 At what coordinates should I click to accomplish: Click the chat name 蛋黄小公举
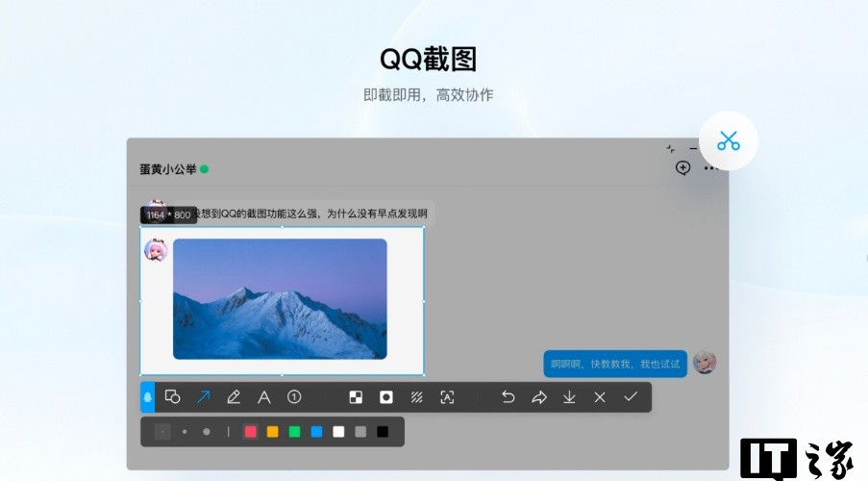point(167,169)
